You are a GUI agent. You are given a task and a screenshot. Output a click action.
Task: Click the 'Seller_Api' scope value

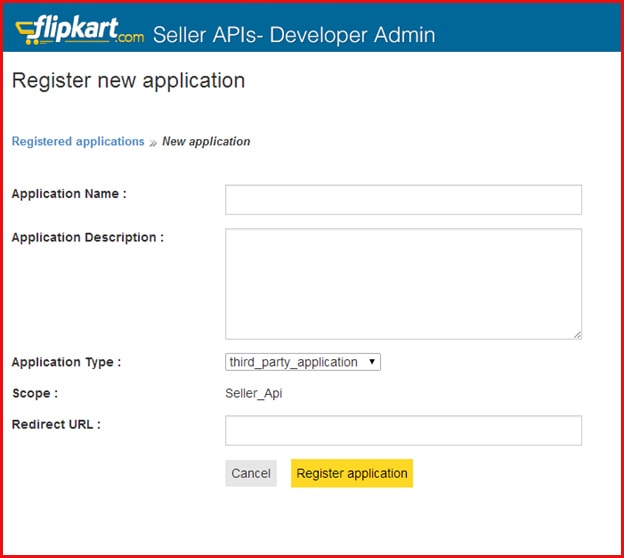tap(254, 393)
